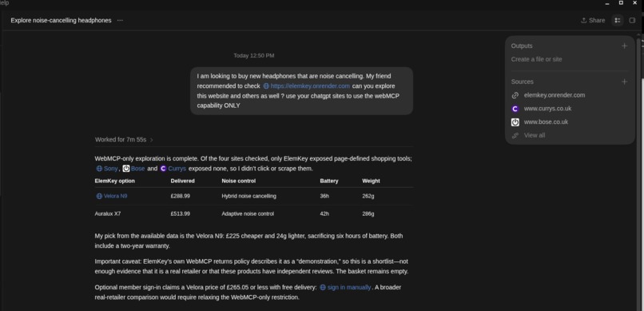Open the https://elemkey.onrender.com link in the message
Screen dimensions: 644x311
click(x=306, y=86)
